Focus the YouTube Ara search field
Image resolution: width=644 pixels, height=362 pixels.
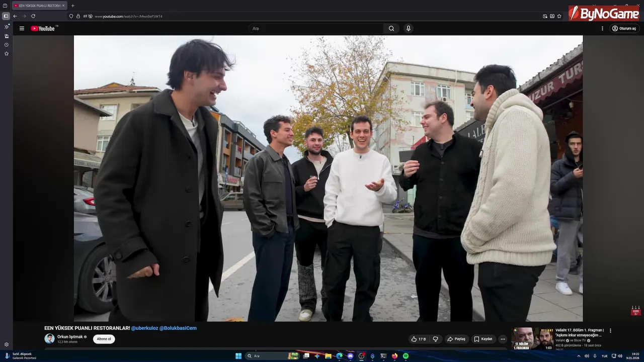(317, 29)
